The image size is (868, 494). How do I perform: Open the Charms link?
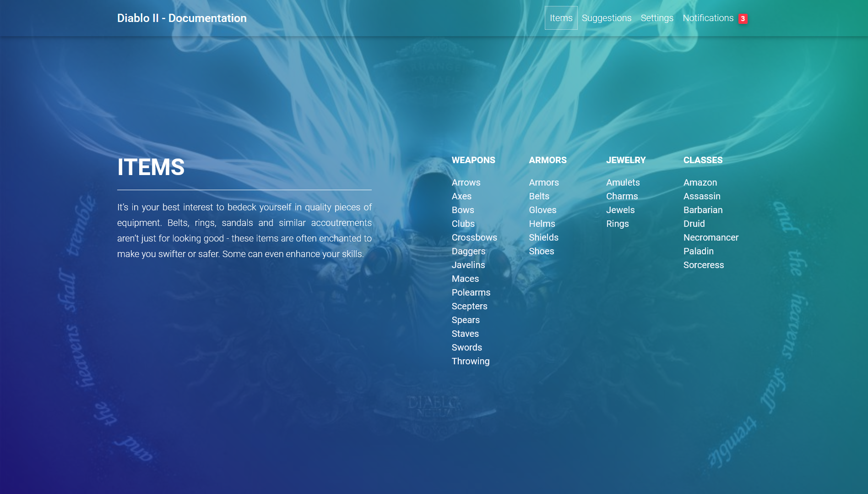coord(622,196)
